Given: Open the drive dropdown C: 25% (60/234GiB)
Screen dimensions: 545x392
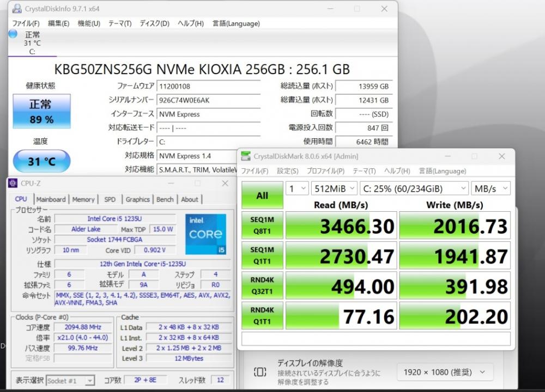Looking at the screenshot, I should pyautogui.click(x=414, y=188).
